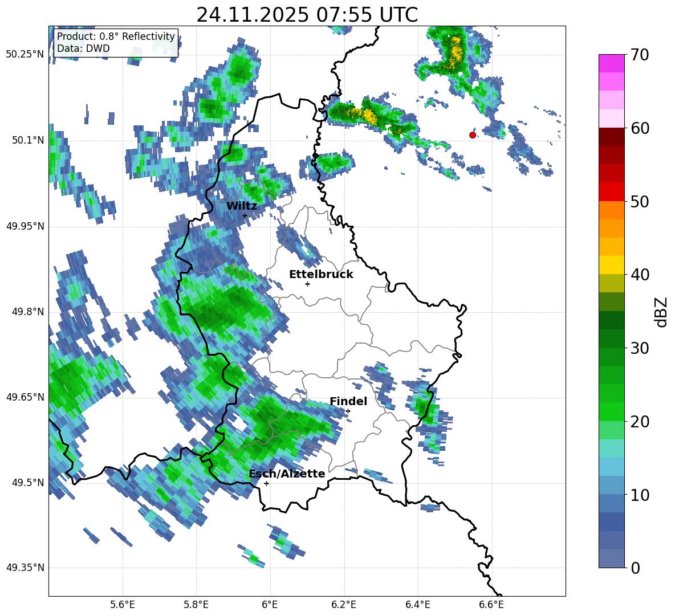Click the 50.25°N latitude tick label
This screenshot has height=616, width=675.
(x=25, y=55)
